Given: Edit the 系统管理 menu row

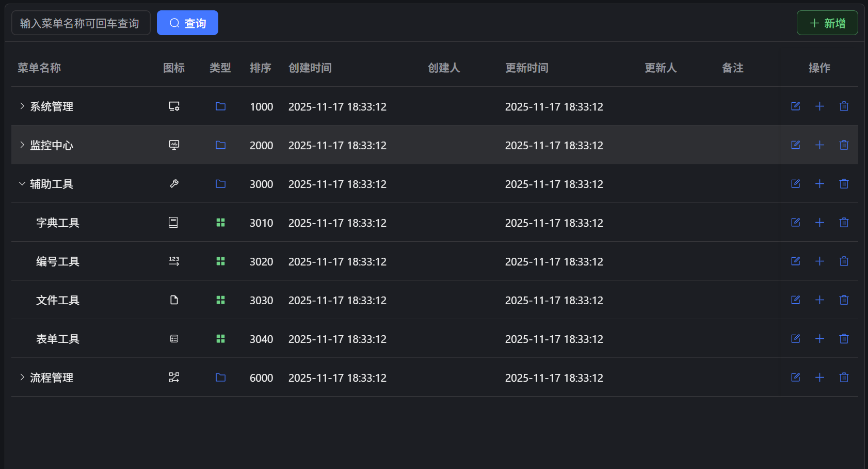Looking at the screenshot, I should click(795, 106).
